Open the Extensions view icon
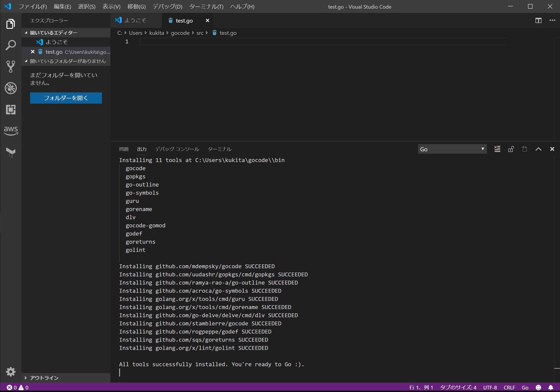Viewport: 560px width, 392px height. coord(11,109)
